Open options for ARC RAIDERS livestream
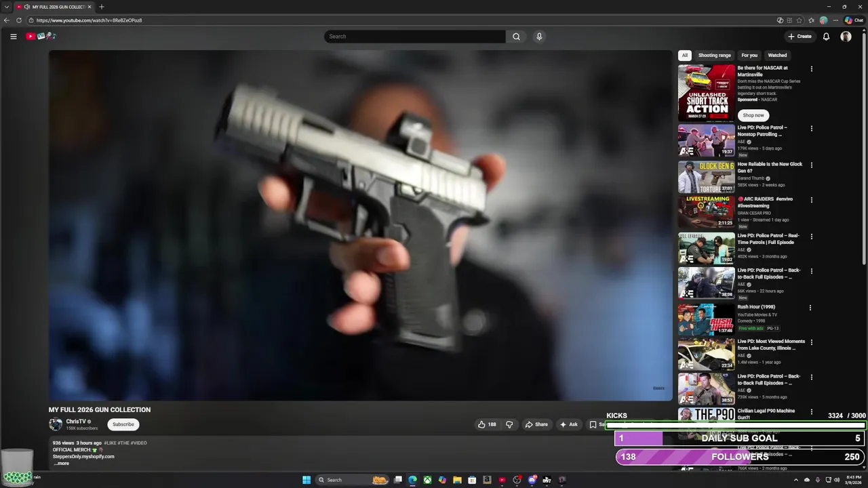 tap(811, 200)
